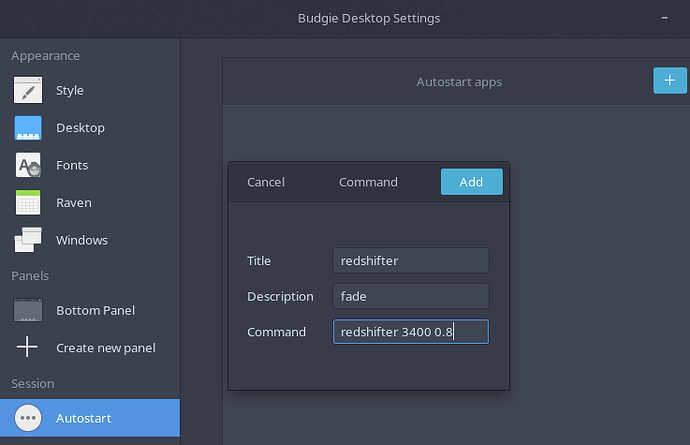
Task: Select the Fonts icon in sidebar
Action: 28,165
